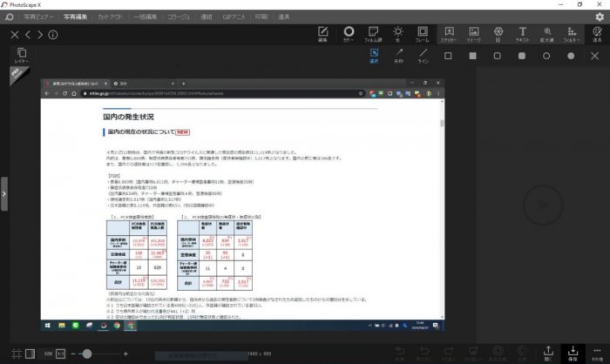This screenshot has height=364, width=610.
Task: Open the フィルム調 film effects tool
Action: click(373, 34)
